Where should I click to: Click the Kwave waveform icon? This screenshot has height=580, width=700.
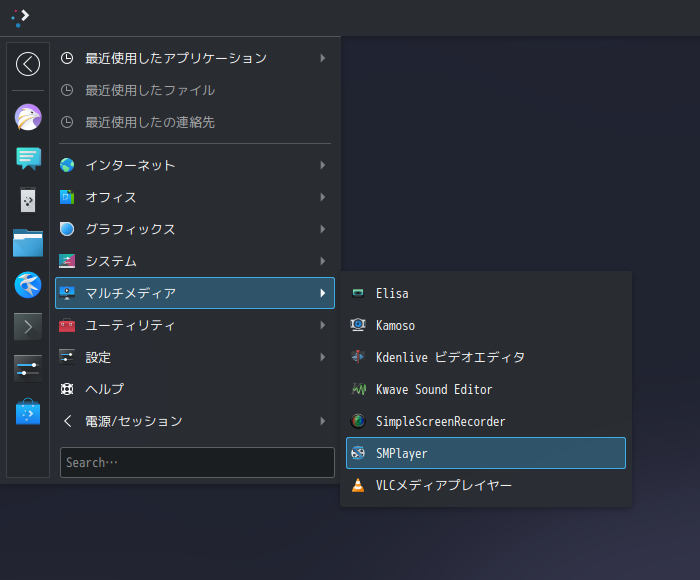(x=358, y=389)
